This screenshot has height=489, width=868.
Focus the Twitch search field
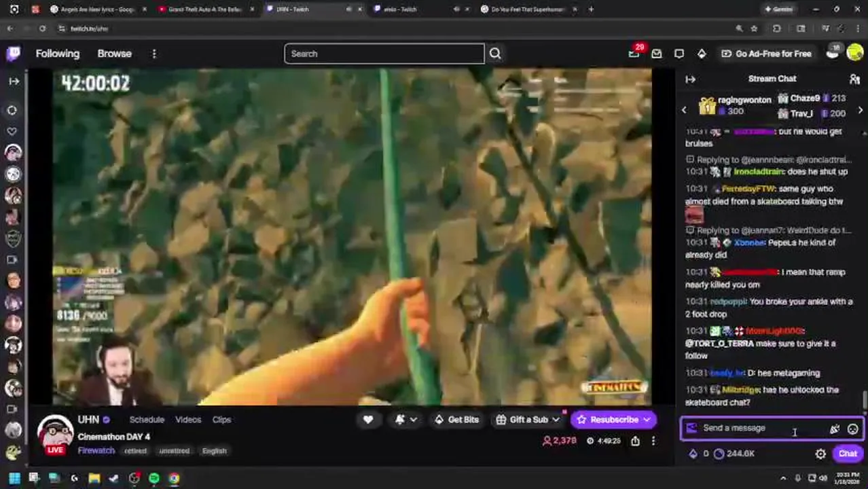click(384, 54)
